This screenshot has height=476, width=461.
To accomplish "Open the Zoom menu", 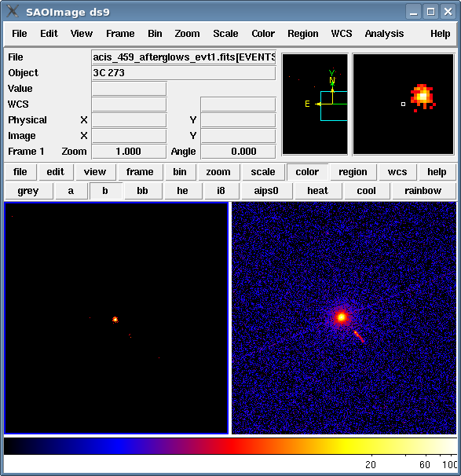I will pyautogui.click(x=187, y=34).
